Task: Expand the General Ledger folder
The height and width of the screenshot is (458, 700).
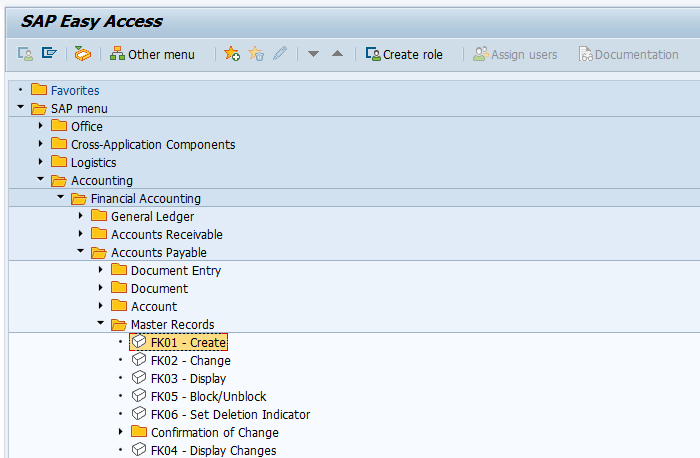Action: click(80, 216)
